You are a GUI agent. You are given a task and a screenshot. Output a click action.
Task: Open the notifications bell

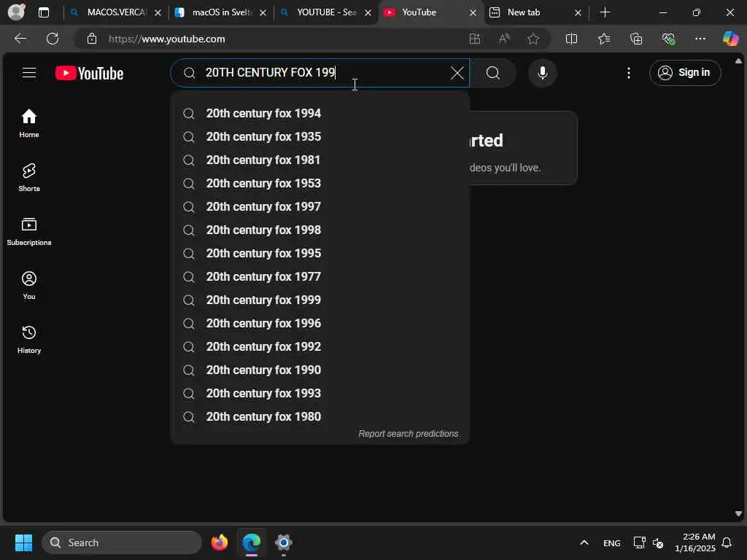coord(727,542)
